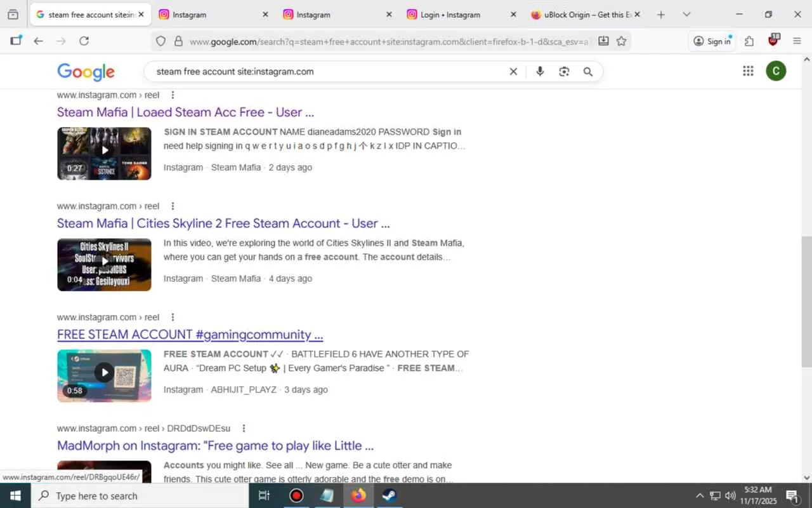
Task: Open the Firefox extensions panel
Action: tap(749, 41)
